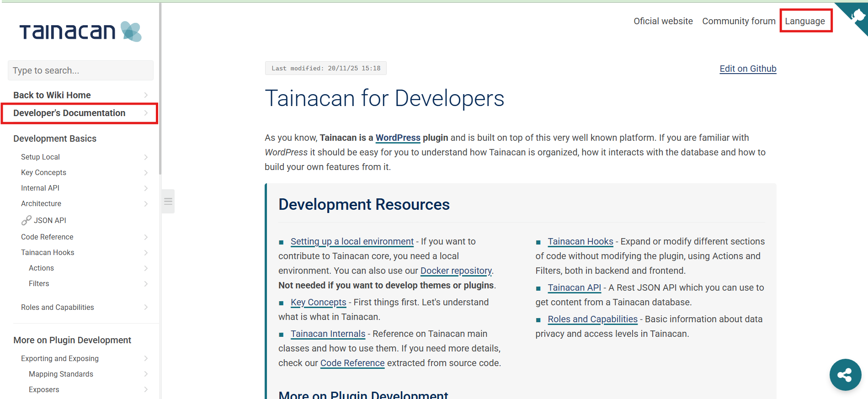Focus the Type to search field
The image size is (868, 399).
[x=80, y=70]
